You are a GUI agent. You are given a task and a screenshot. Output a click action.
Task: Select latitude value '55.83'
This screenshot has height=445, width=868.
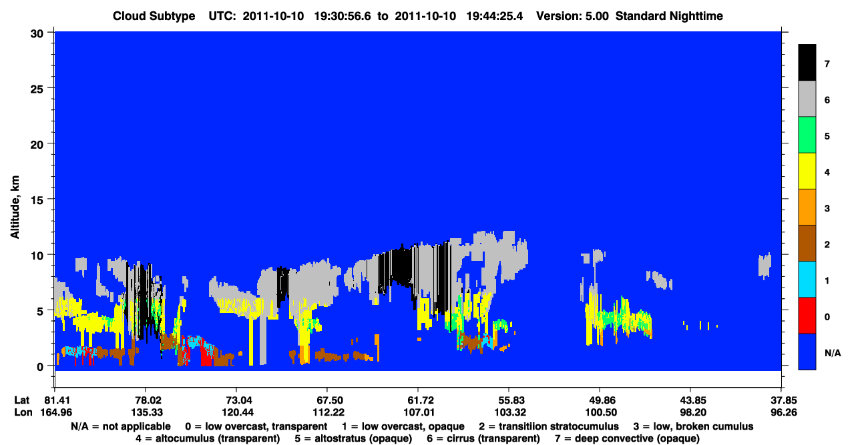point(509,400)
